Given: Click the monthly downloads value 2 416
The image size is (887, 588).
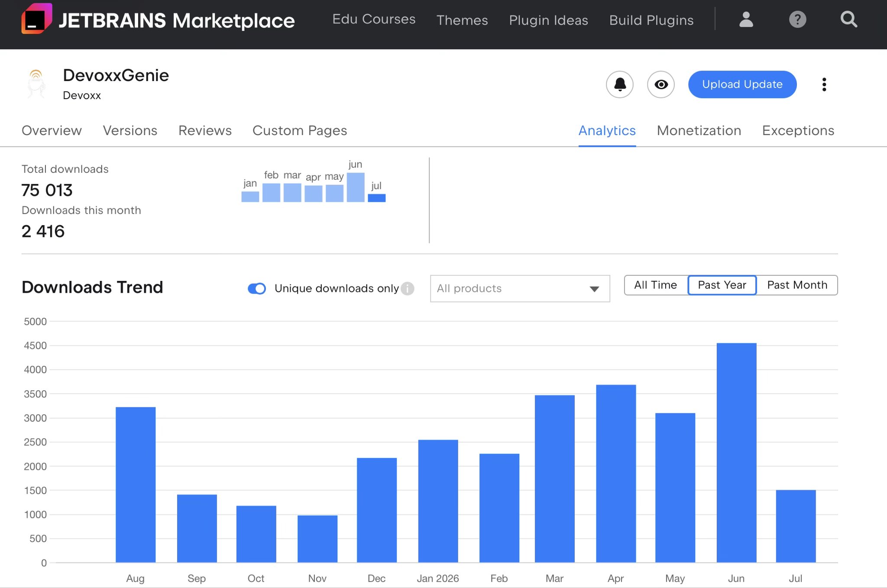Looking at the screenshot, I should click(43, 231).
